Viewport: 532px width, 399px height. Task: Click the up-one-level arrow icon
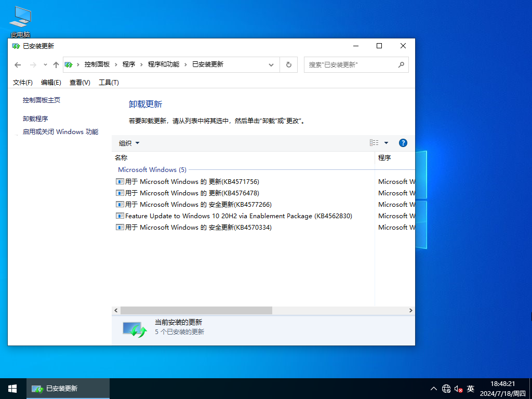56,64
